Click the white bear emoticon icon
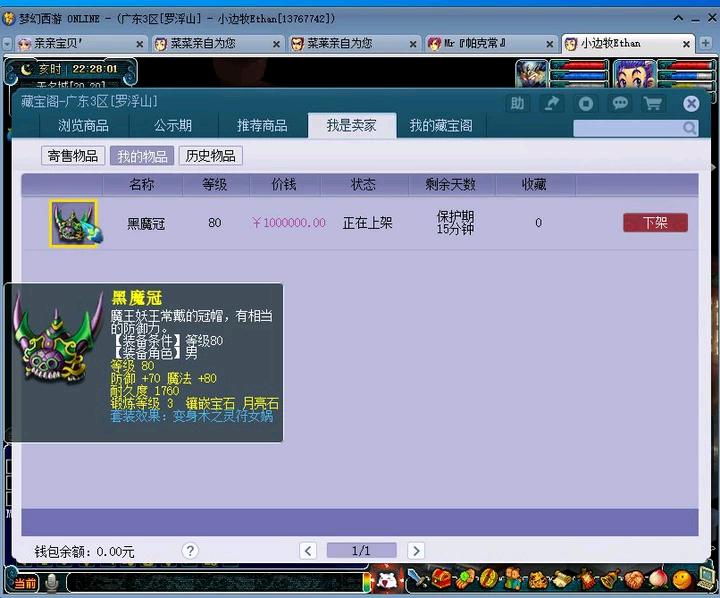 [388, 581]
